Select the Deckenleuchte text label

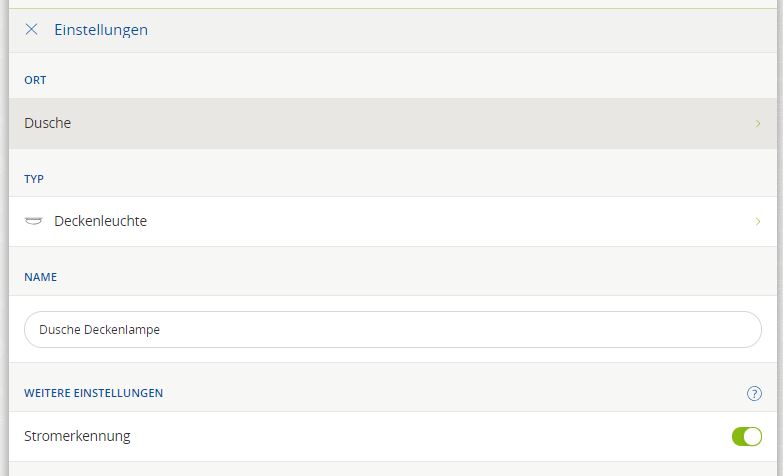(x=100, y=221)
